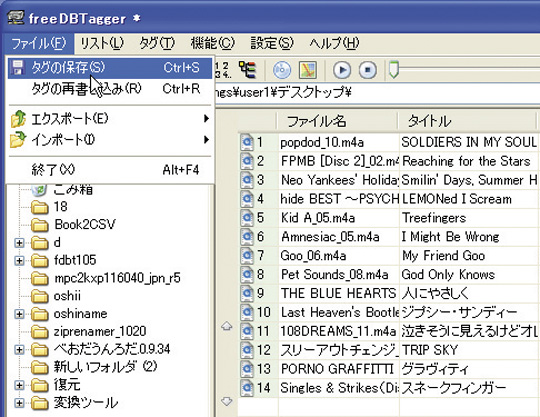Click title SOLDIERS IN MY SOUL

(469, 142)
